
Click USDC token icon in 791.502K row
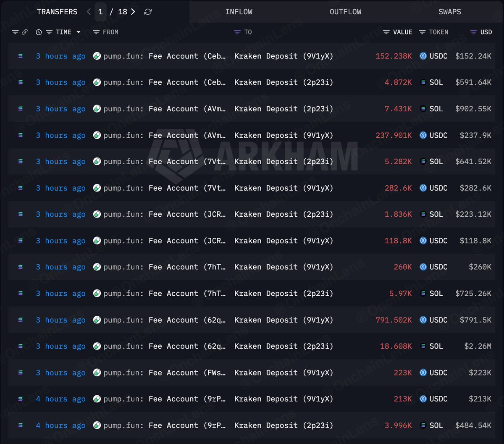coord(423,320)
